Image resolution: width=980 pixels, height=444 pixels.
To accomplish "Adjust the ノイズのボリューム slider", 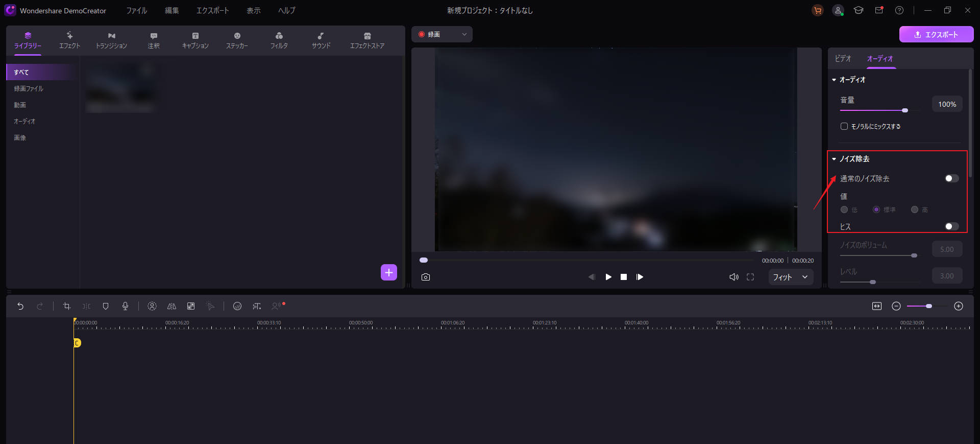I will click(x=914, y=255).
